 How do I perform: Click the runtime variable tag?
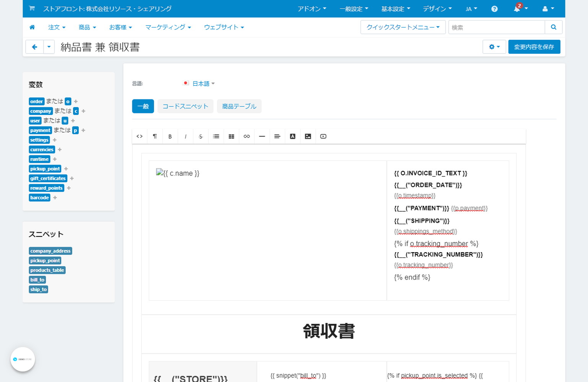coord(39,159)
